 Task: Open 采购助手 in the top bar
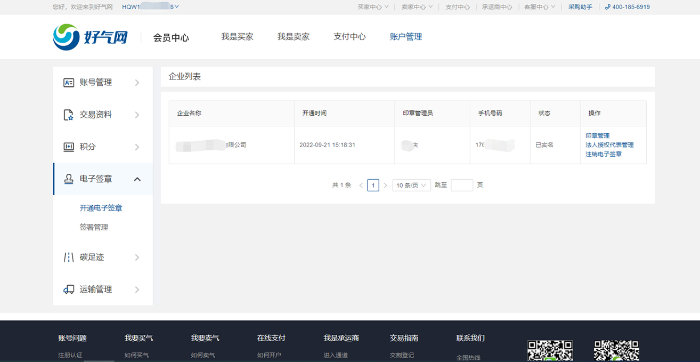[580, 7]
